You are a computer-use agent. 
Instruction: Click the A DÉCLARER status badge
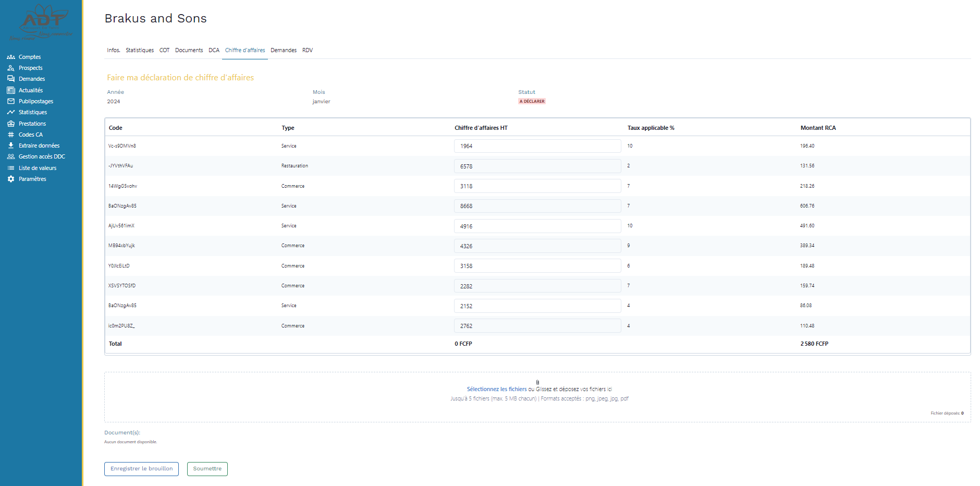pos(532,101)
